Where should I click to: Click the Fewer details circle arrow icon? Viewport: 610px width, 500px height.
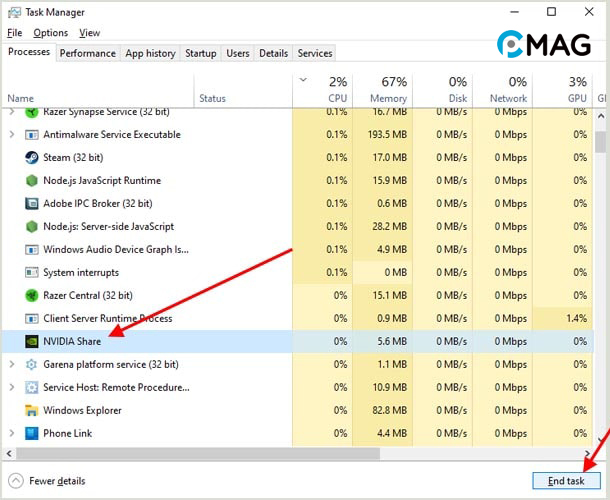pos(16,481)
